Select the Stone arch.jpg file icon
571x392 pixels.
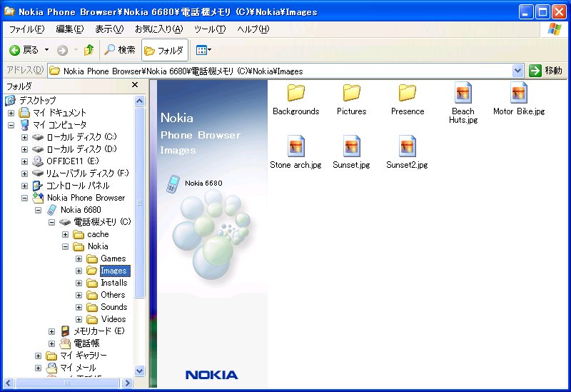click(295, 146)
